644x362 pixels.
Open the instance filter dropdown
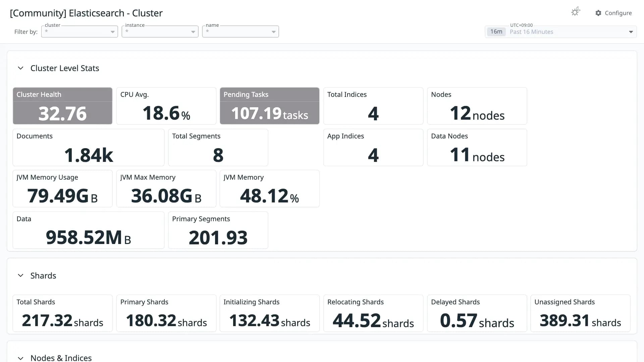pyautogui.click(x=160, y=32)
